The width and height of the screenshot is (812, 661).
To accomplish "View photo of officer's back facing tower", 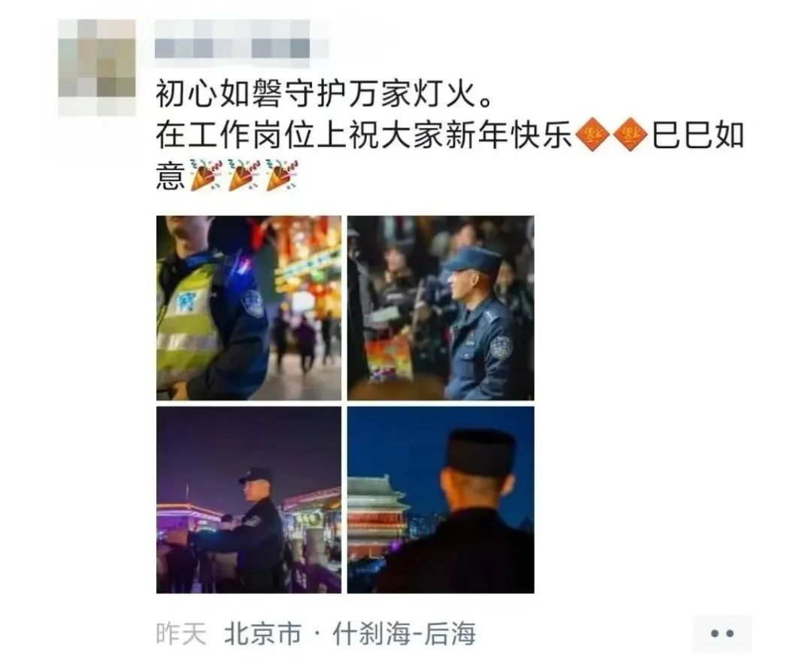I will pos(441,500).
